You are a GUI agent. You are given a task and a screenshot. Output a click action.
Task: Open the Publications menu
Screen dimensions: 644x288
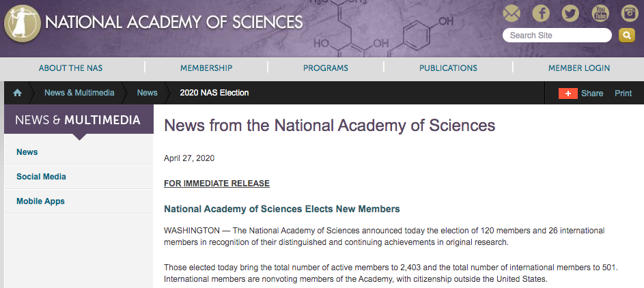448,68
